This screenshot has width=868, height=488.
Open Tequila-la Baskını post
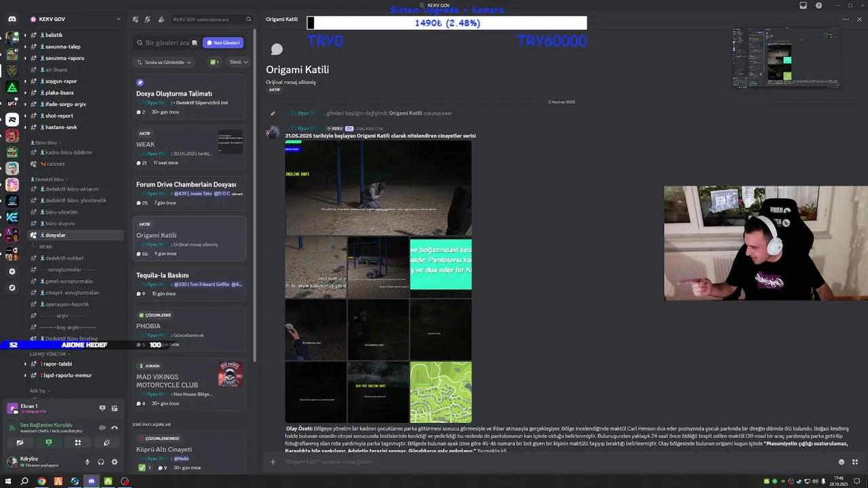point(189,284)
